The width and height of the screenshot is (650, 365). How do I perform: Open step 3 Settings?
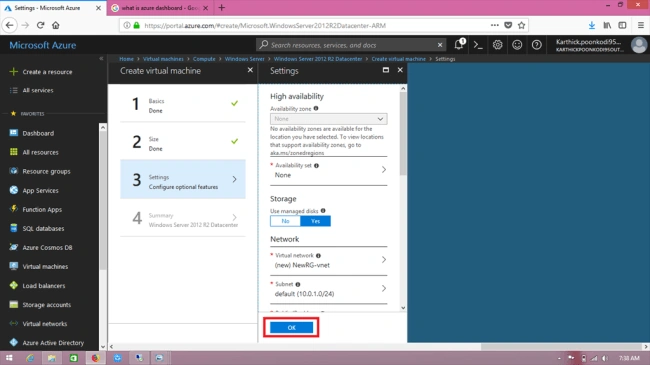[x=183, y=179]
